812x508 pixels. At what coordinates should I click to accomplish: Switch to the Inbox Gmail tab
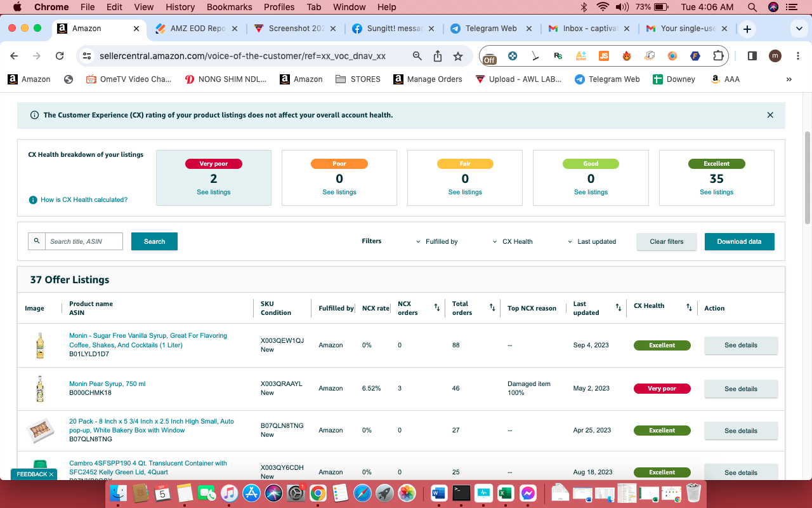tap(588, 29)
